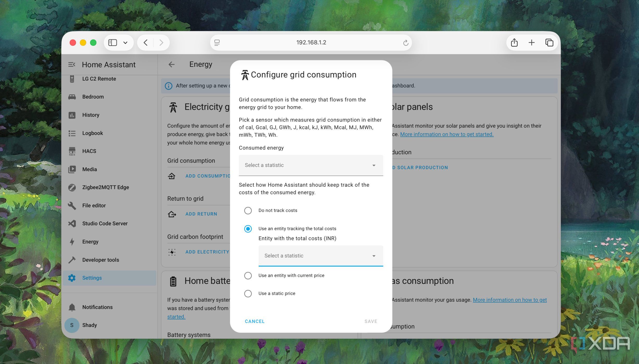Screen dimensions: 639x364
Task: Go forward in Safari history
Action: 161,43
